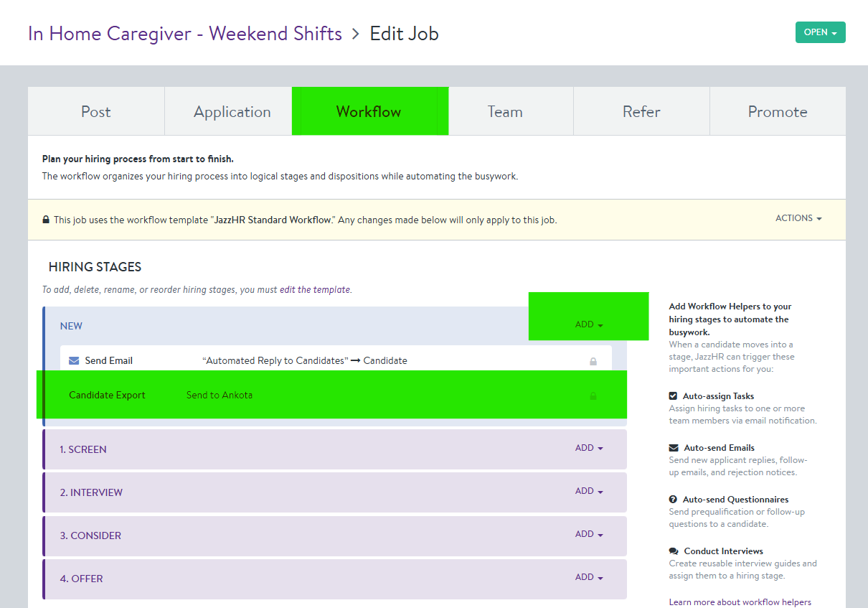Viewport: 868px width, 608px height.
Task: Open ADD dropdown for NEW stage
Action: [589, 324]
